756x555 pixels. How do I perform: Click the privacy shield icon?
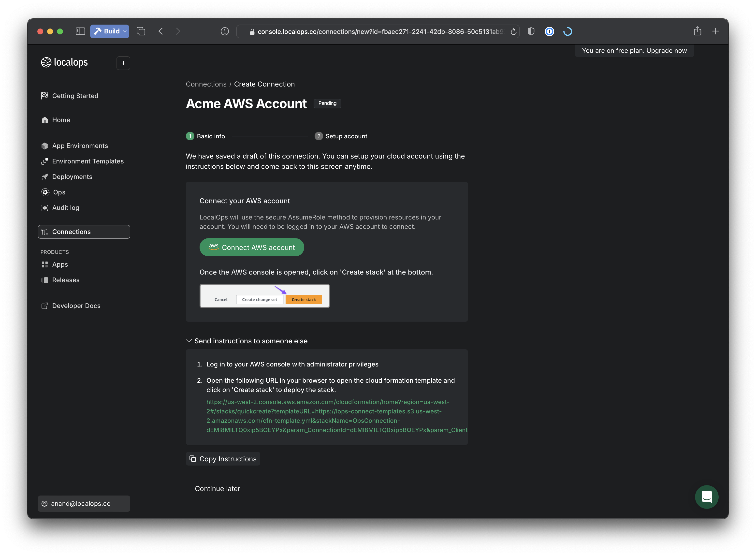click(531, 31)
